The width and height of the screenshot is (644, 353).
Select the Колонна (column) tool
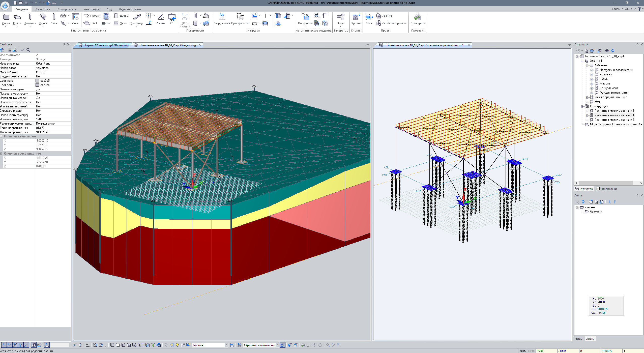(30, 20)
